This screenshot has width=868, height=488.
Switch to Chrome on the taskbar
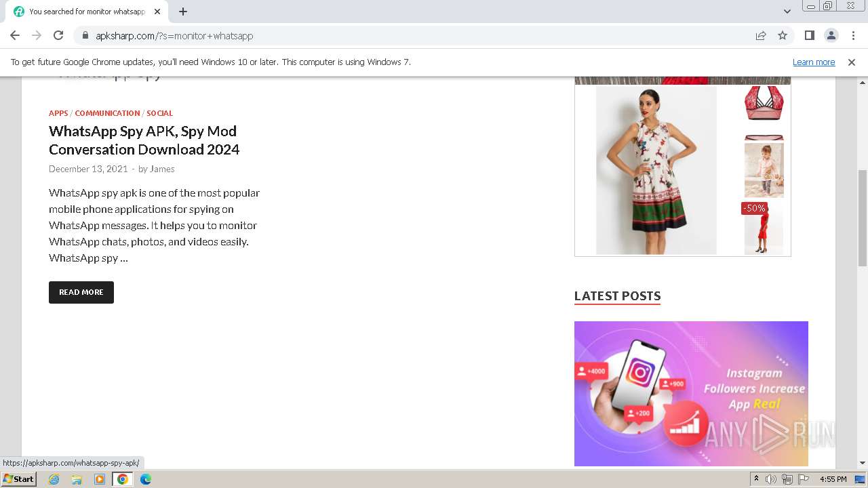[x=123, y=479]
